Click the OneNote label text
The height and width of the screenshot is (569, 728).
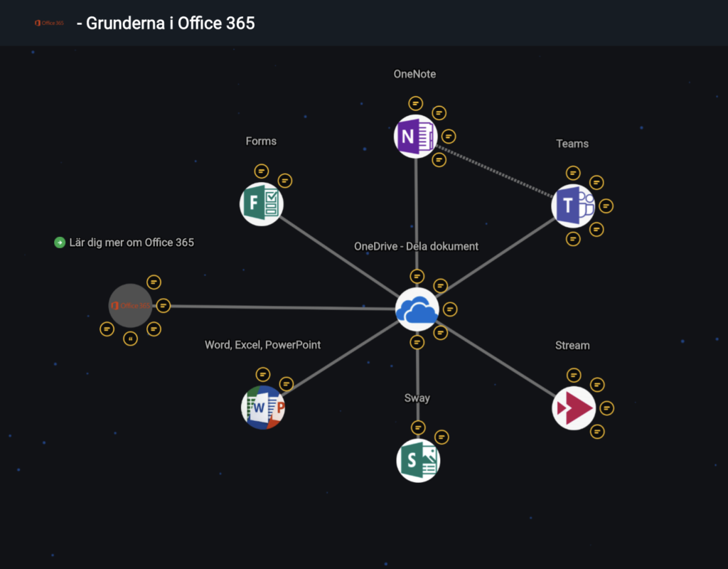click(414, 74)
